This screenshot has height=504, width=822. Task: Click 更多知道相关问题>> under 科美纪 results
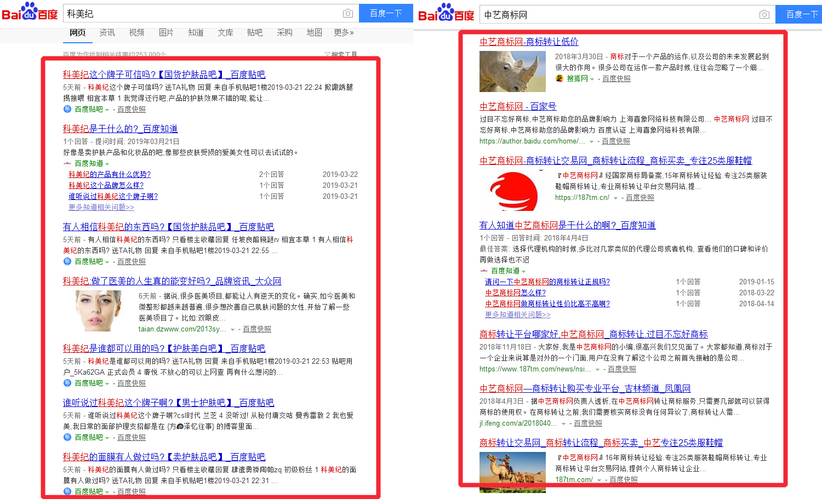point(101,207)
